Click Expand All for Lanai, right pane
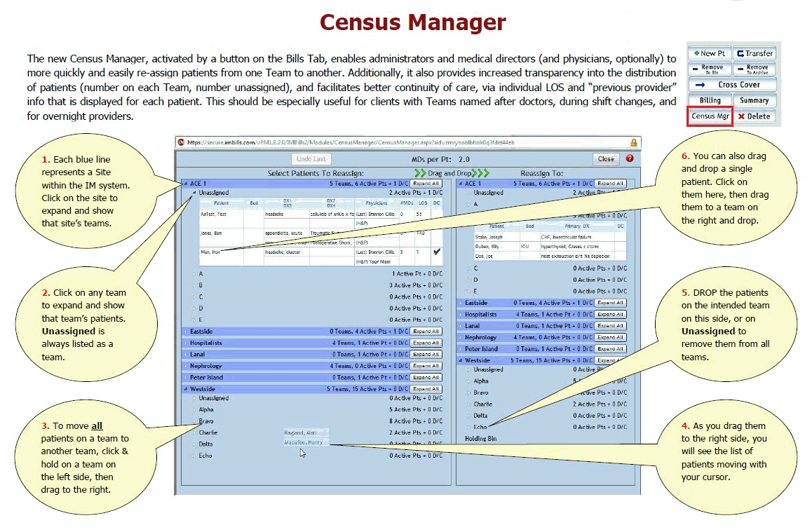This screenshot has height=532, width=812. [610, 326]
